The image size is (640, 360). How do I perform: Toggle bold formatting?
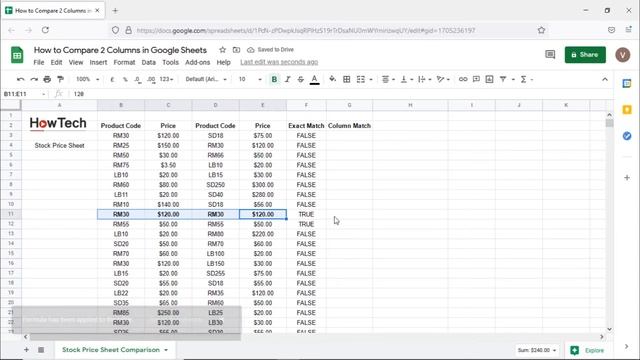click(274, 79)
